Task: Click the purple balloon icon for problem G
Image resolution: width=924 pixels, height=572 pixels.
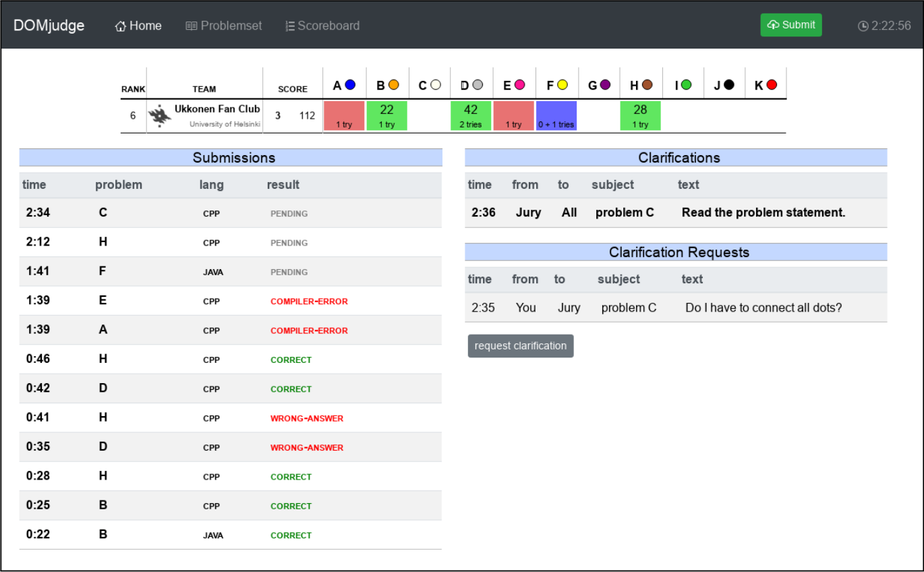Action: [x=606, y=85]
